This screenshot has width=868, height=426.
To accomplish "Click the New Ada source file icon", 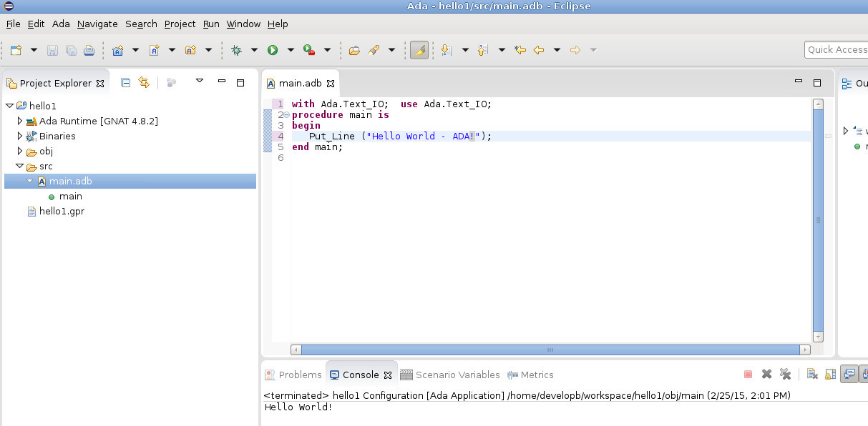I will click(x=154, y=50).
